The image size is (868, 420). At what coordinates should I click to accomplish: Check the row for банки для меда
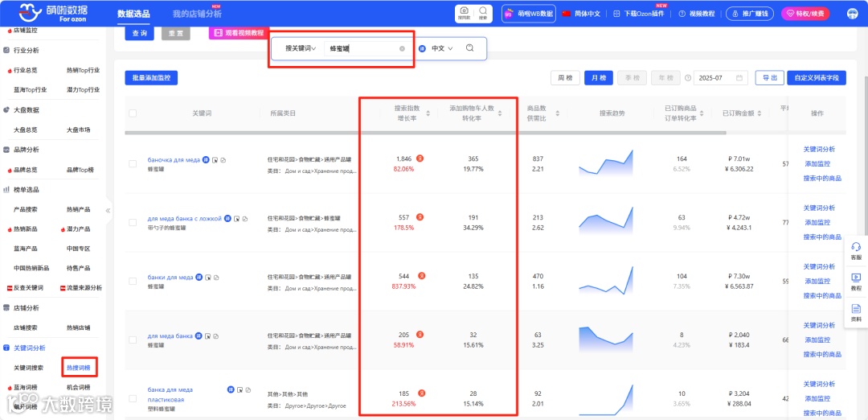pyautogui.click(x=133, y=282)
